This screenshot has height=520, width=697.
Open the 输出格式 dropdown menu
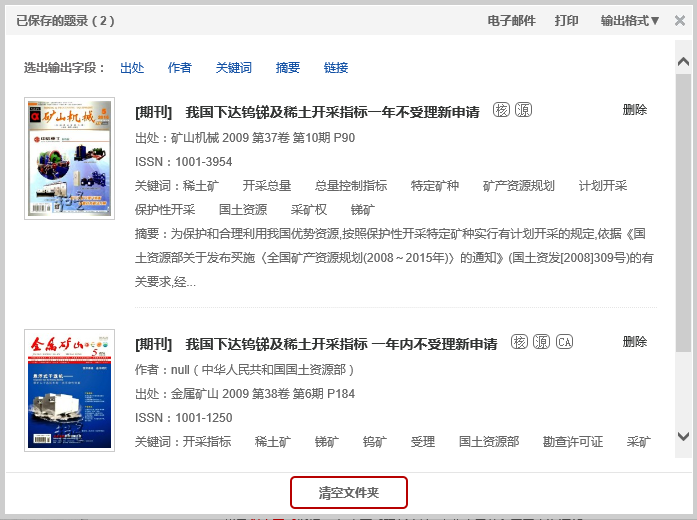pos(630,20)
